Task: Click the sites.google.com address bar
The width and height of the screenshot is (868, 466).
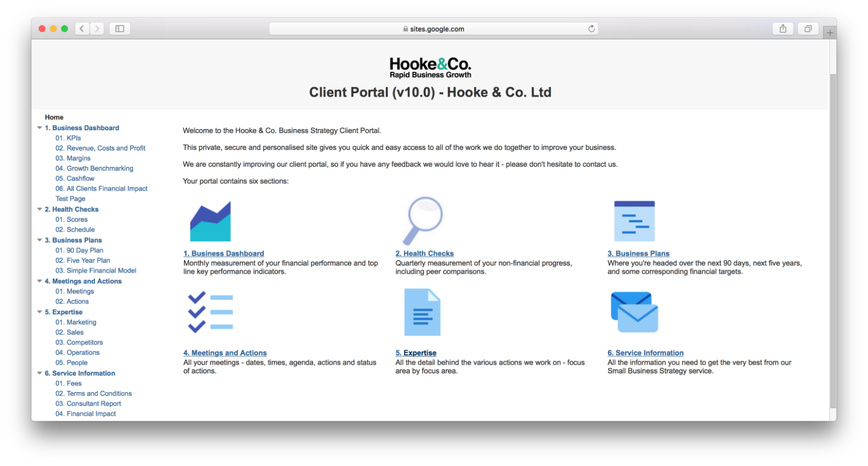Action: click(x=433, y=29)
